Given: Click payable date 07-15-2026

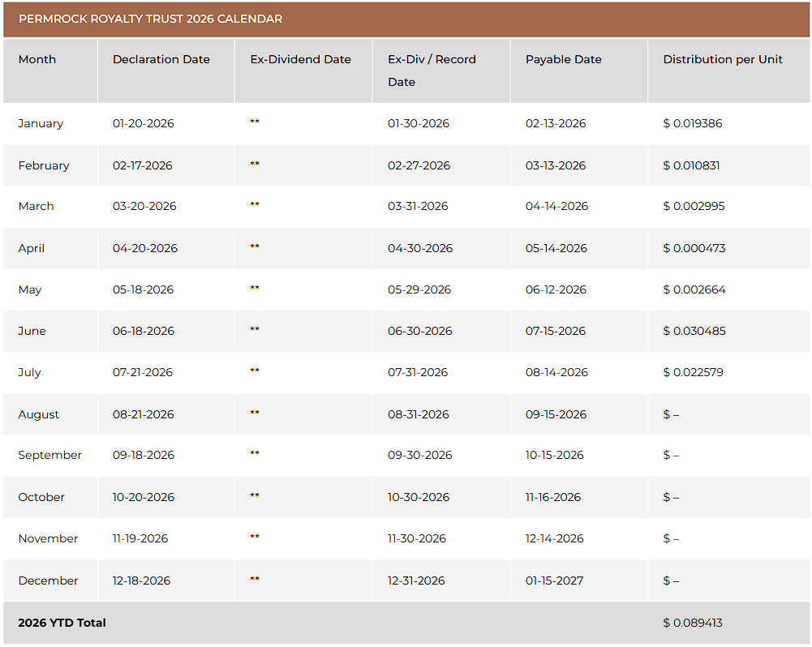Looking at the screenshot, I should point(556,332).
